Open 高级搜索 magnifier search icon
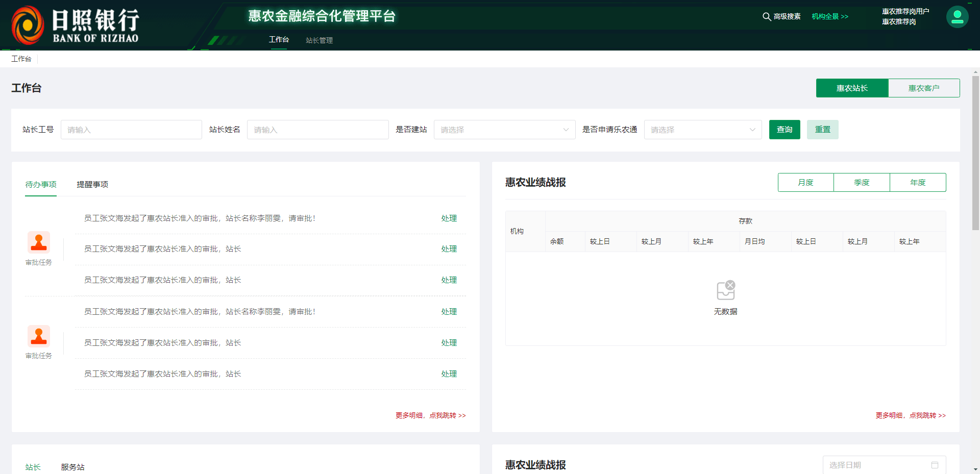Viewport: 980px width, 474px height. click(767, 17)
